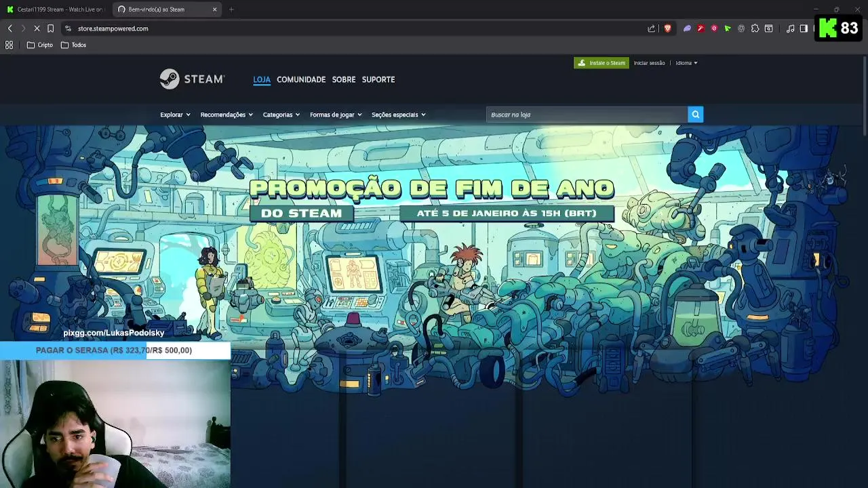
Task: Click the Promoção de Fim de Ano banner title
Action: click(x=431, y=188)
